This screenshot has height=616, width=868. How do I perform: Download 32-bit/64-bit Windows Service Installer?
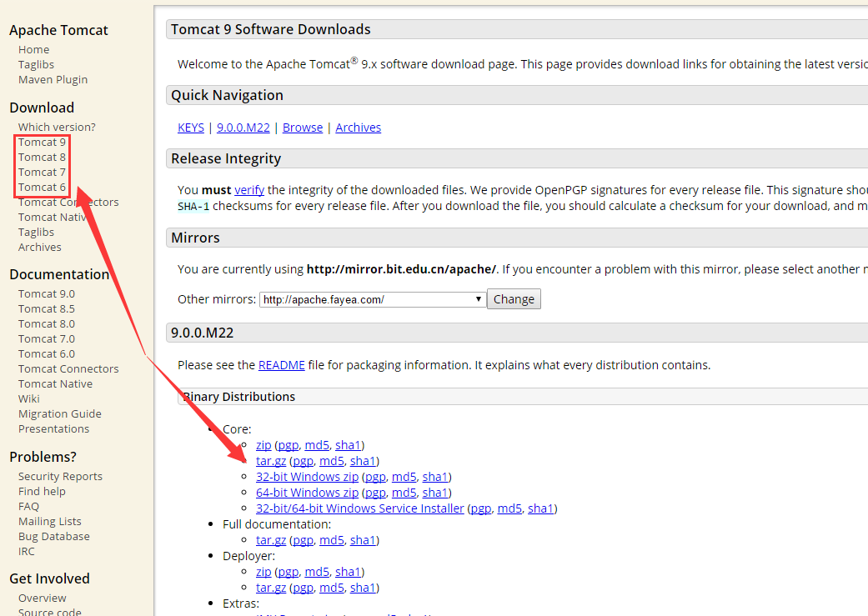point(360,508)
